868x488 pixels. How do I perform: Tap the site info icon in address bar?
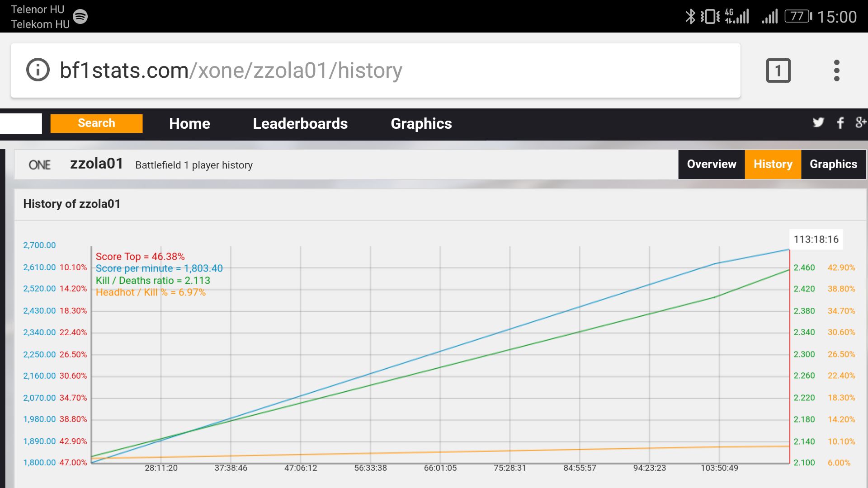point(38,70)
